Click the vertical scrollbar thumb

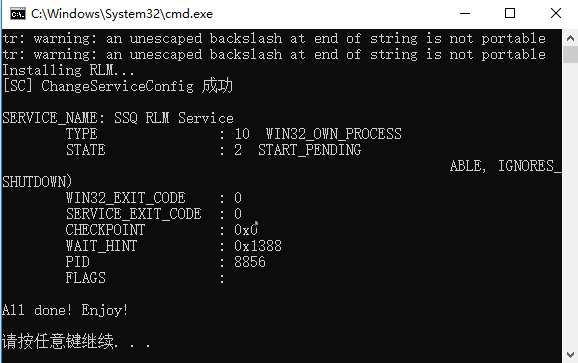coord(570,55)
